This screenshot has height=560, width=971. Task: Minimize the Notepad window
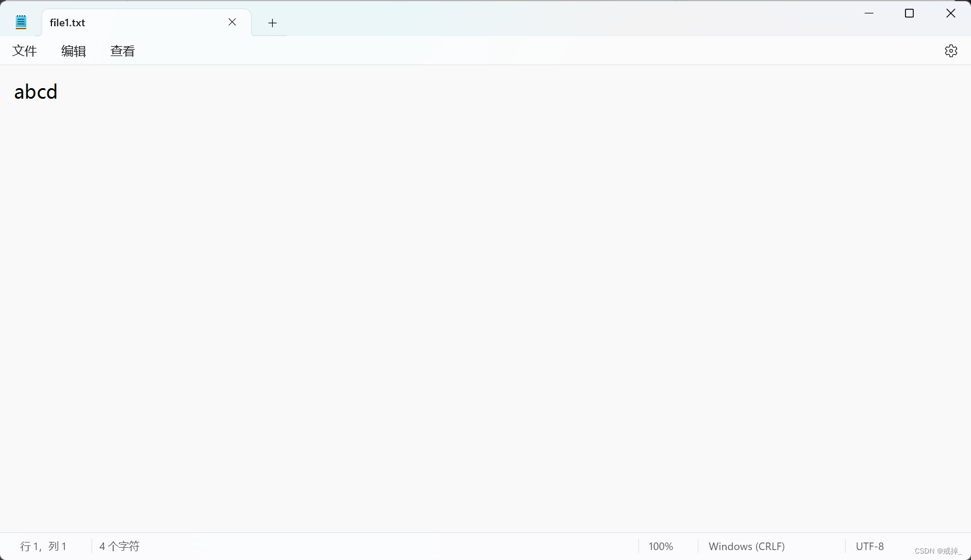(869, 13)
